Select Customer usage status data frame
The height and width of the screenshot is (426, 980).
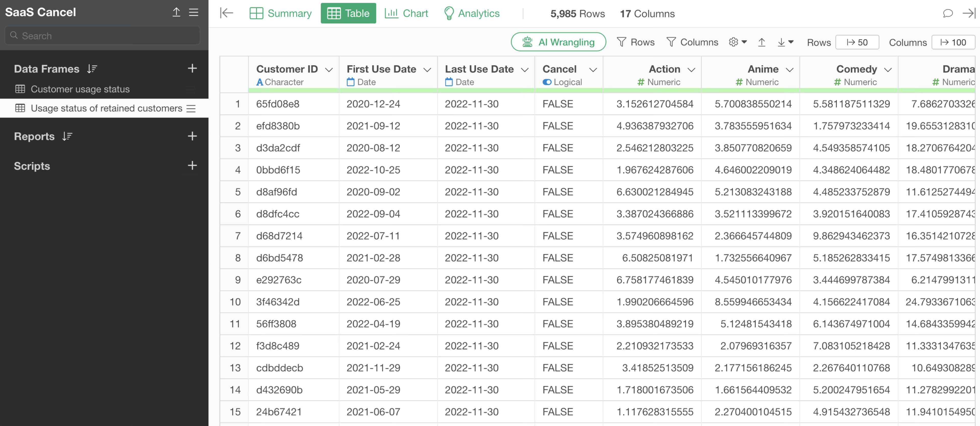[x=80, y=89]
